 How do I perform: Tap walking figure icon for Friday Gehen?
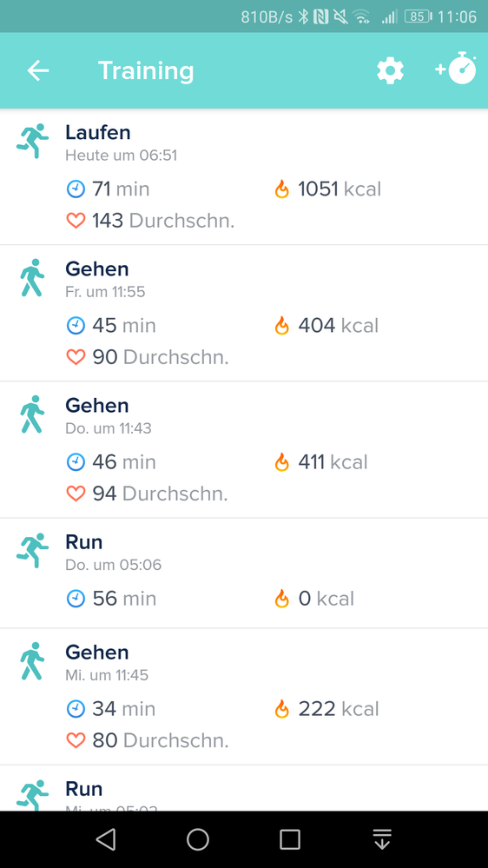click(32, 277)
